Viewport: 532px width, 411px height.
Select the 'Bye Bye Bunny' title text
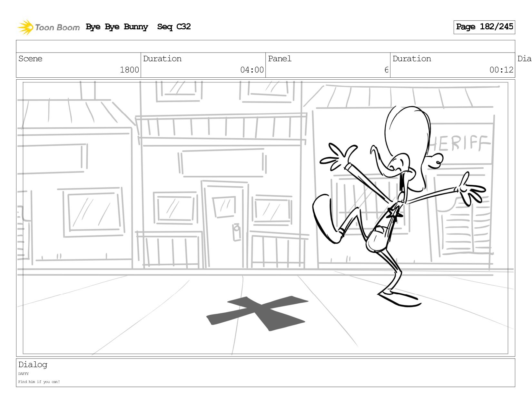(117, 27)
